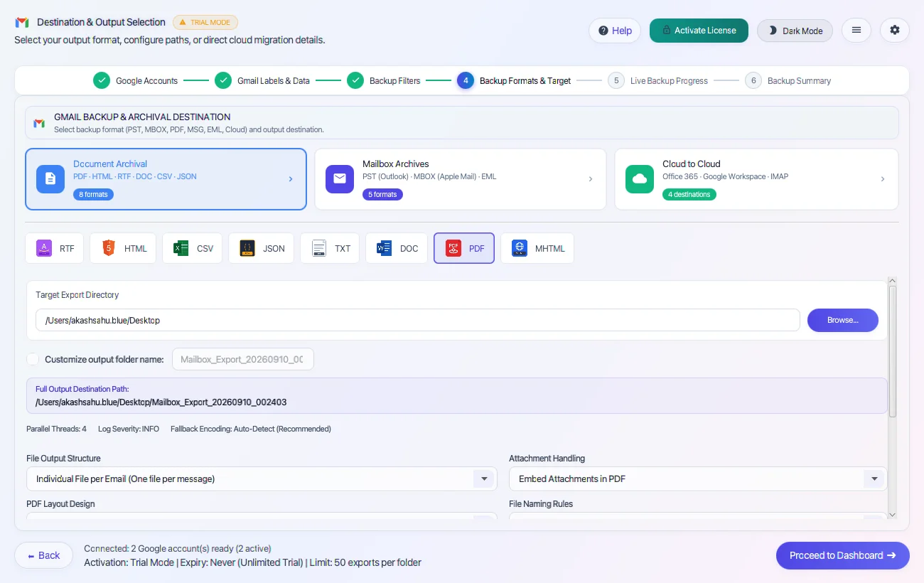The width and height of the screenshot is (924, 583).
Task: Click the hamburger menu icon
Action: 856,31
